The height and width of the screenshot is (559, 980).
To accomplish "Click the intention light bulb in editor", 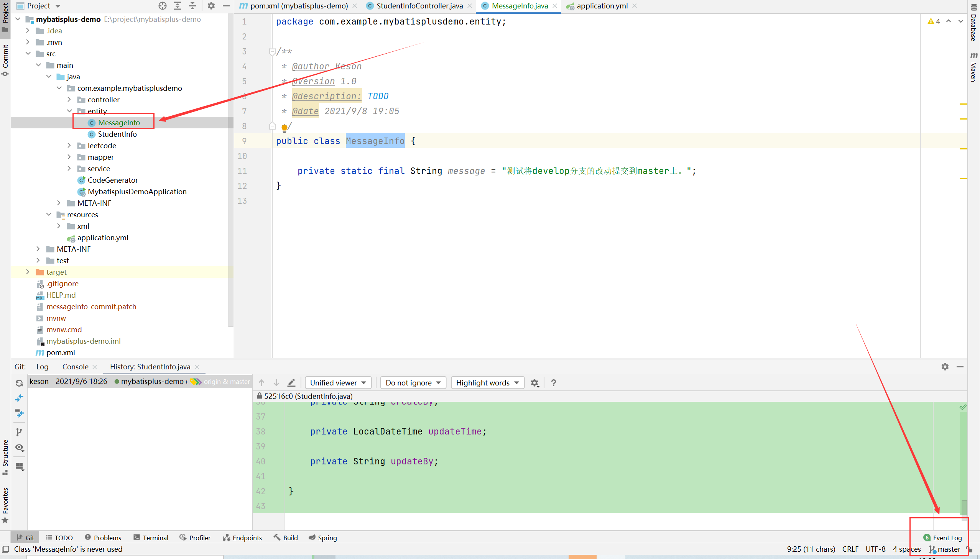I will pyautogui.click(x=284, y=128).
